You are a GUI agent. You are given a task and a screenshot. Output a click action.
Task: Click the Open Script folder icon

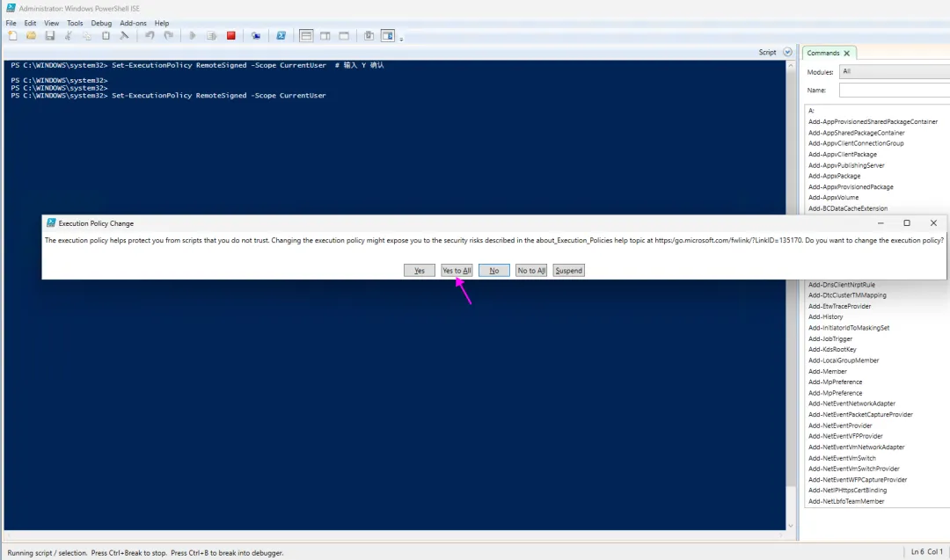tap(31, 36)
